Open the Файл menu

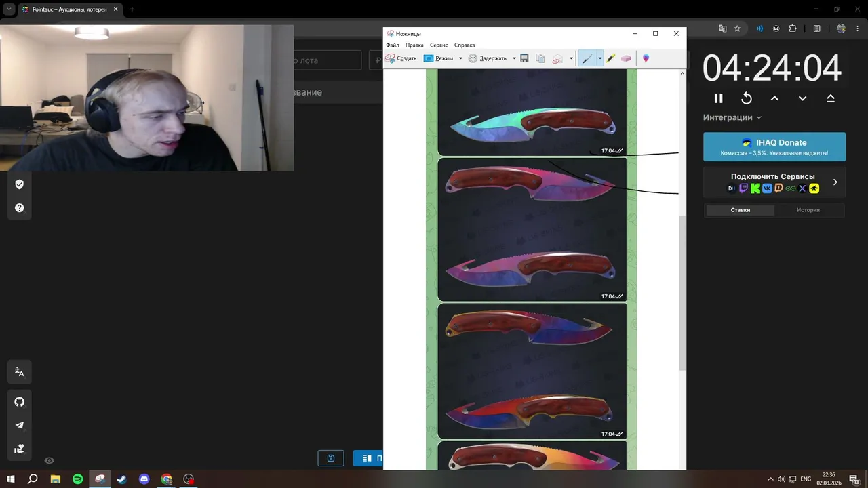click(x=393, y=45)
